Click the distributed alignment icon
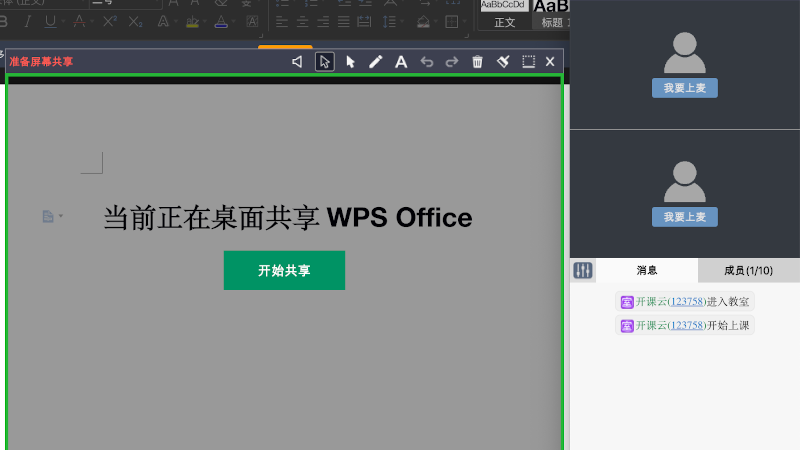 coord(364,21)
